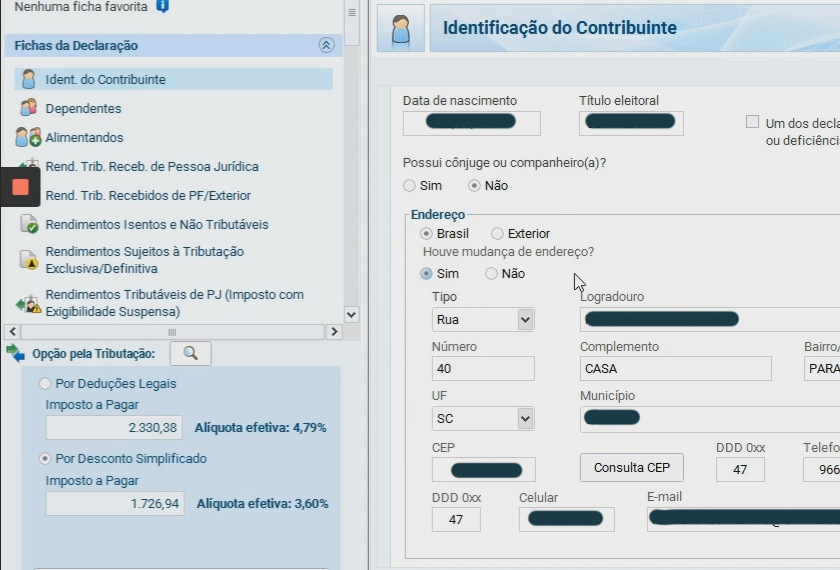Select Sim for cônjuge ou companheiro

(x=409, y=186)
